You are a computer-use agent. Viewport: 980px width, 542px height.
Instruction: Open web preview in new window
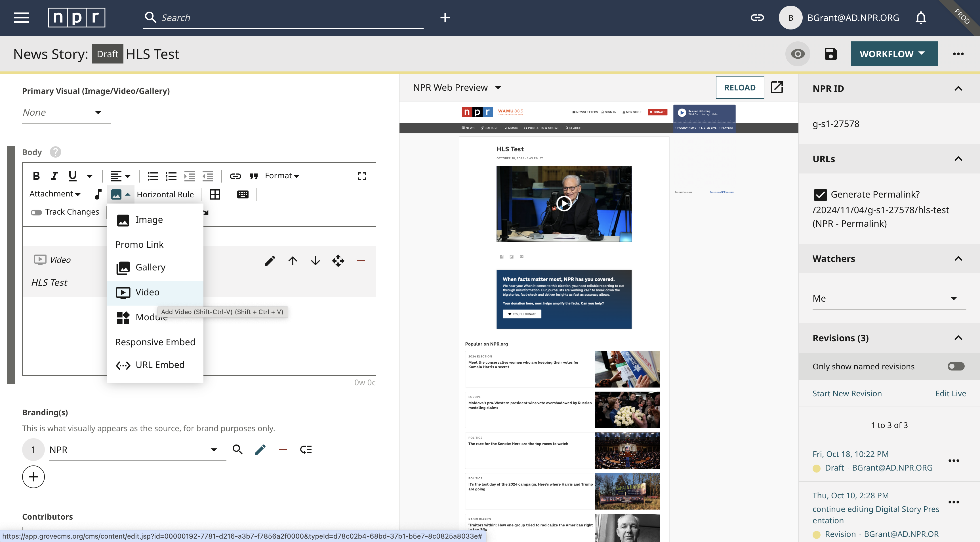coord(777,87)
